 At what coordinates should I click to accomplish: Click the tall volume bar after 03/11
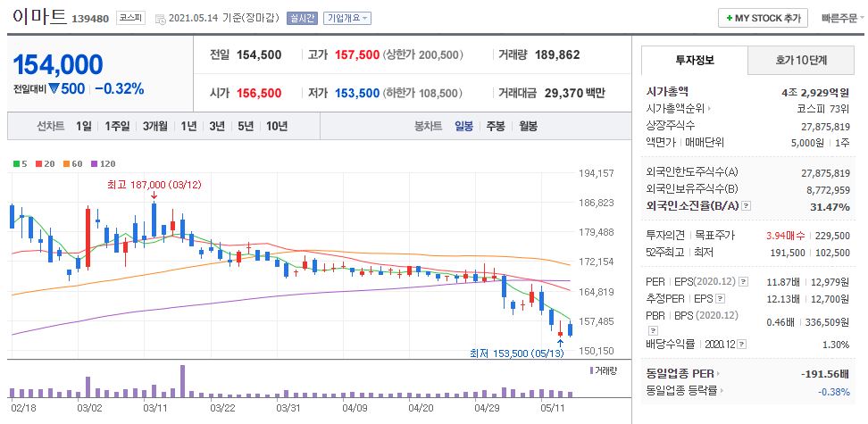(183, 381)
